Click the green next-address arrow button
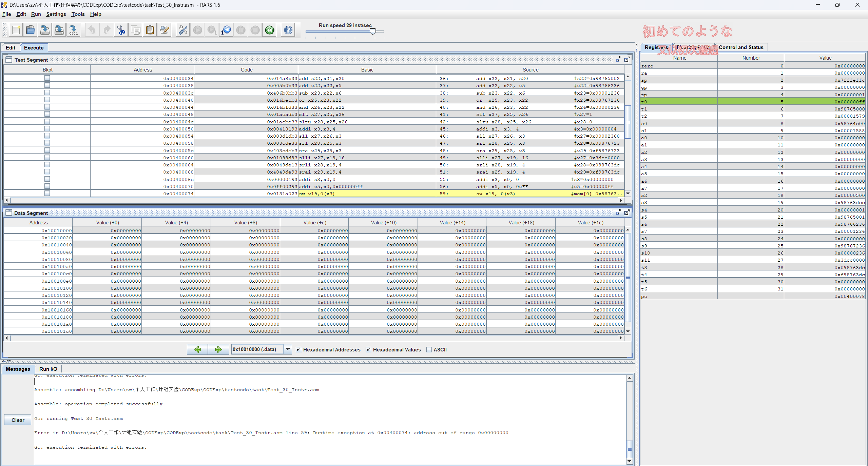The height and width of the screenshot is (466, 868). pyautogui.click(x=218, y=349)
